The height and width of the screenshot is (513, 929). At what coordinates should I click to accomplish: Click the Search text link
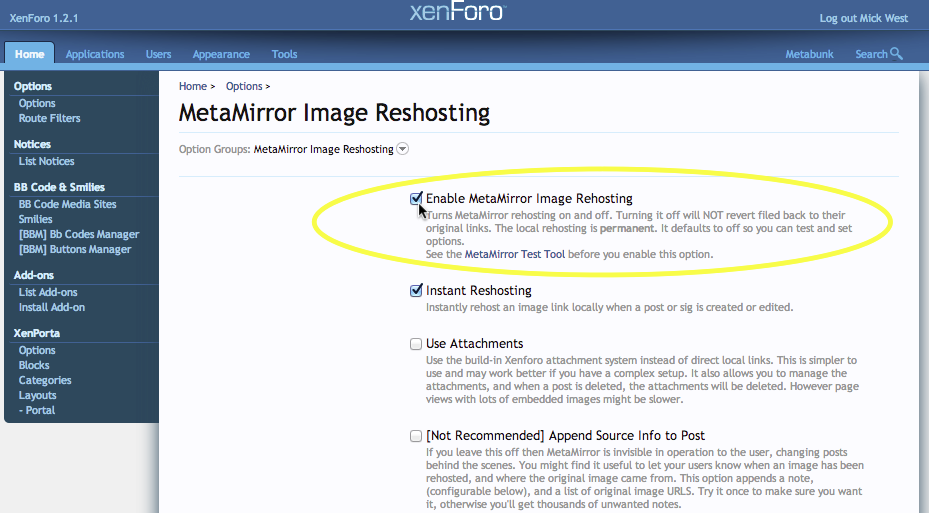coord(871,54)
